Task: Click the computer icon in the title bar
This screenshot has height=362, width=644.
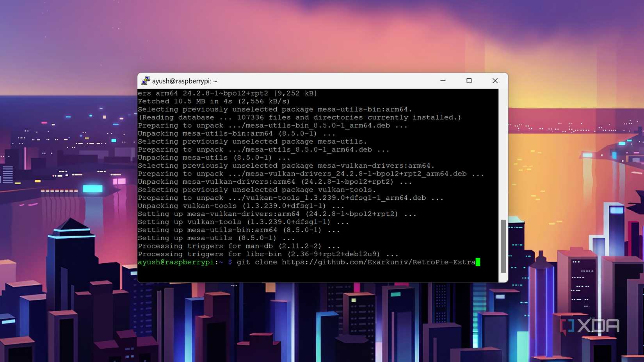Action: pyautogui.click(x=146, y=81)
